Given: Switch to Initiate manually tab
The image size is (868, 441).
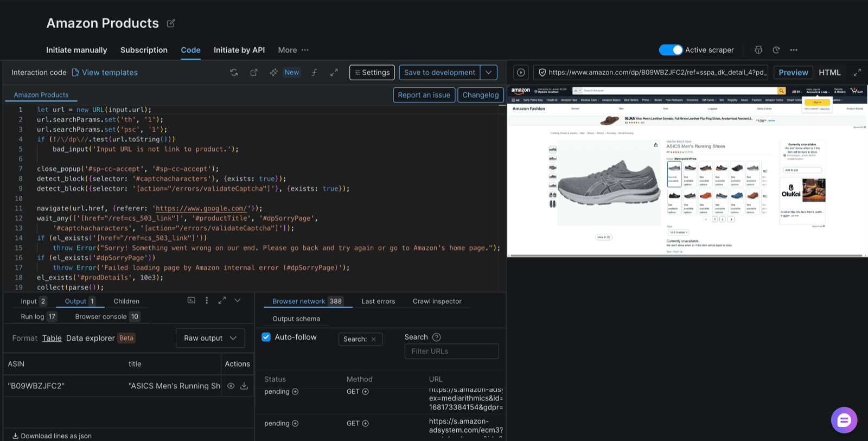Looking at the screenshot, I should [x=76, y=50].
